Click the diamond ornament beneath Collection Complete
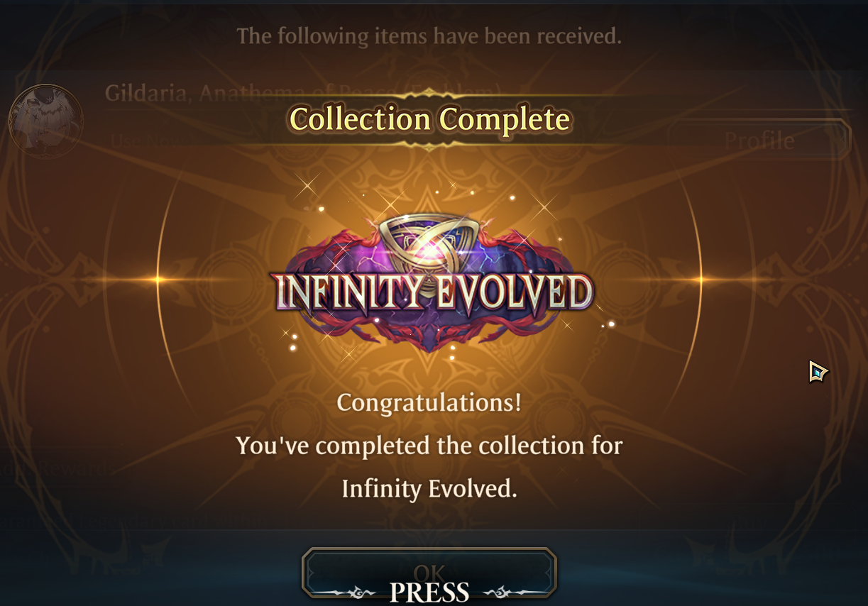The height and width of the screenshot is (606, 868). pos(429,145)
